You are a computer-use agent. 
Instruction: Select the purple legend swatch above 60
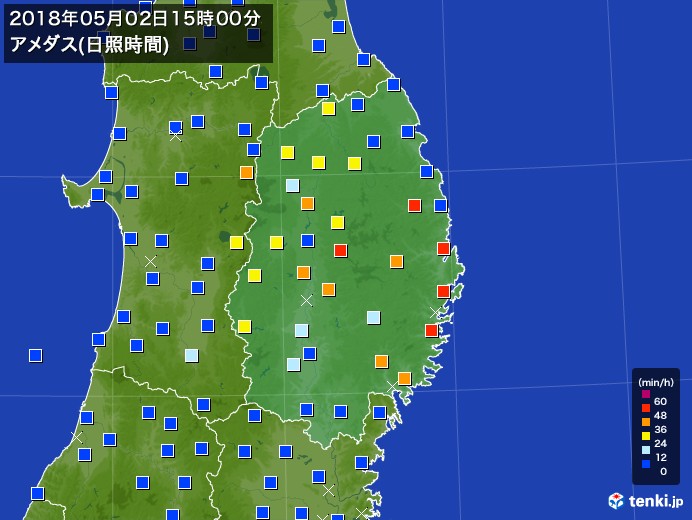[646, 394]
